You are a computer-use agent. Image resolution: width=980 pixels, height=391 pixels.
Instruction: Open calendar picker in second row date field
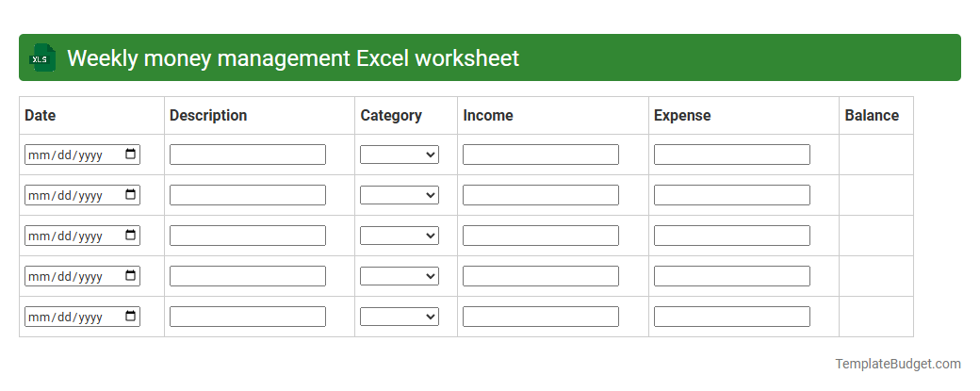131,195
